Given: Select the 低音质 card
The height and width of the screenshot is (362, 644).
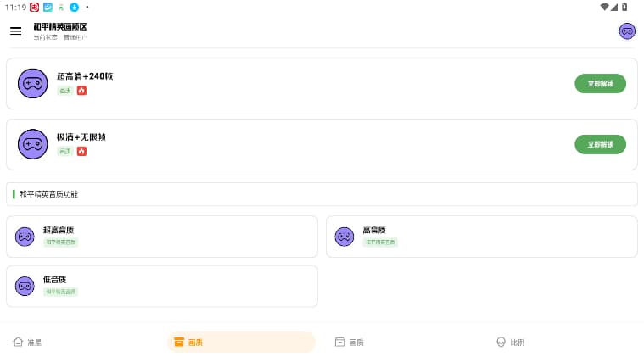Looking at the screenshot, I should tap(162, 286).
